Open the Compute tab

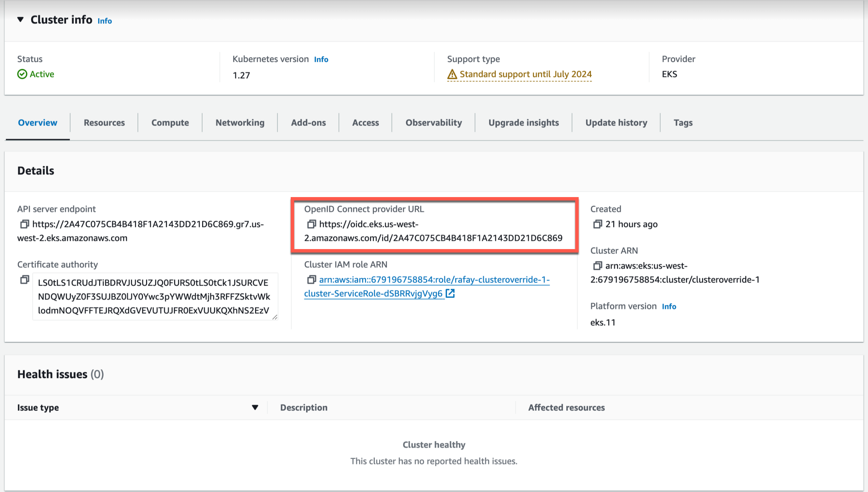coord(170,122)
